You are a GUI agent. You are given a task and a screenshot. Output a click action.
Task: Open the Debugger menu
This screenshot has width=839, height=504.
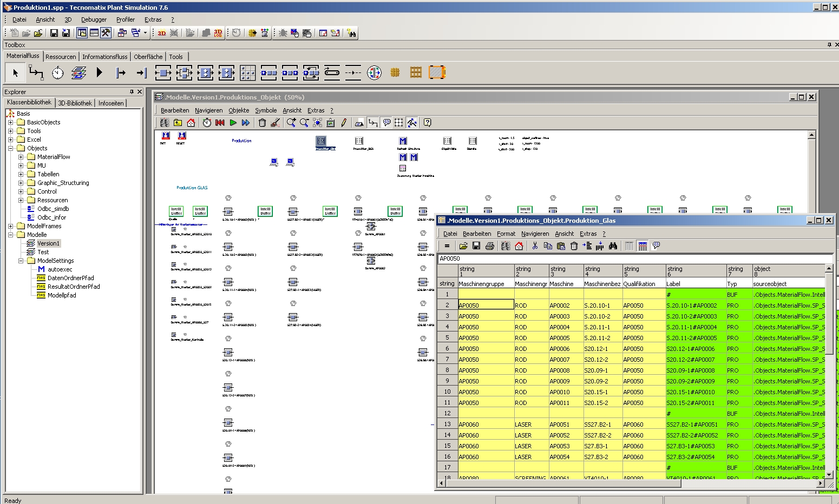tap(94, 19)
